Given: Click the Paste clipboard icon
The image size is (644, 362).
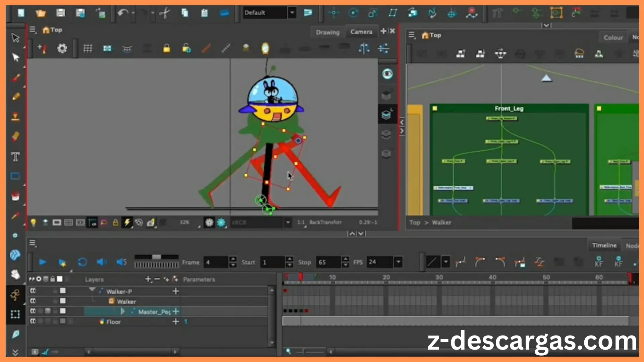Looking at the screenshot, I should tap(204, 13).
